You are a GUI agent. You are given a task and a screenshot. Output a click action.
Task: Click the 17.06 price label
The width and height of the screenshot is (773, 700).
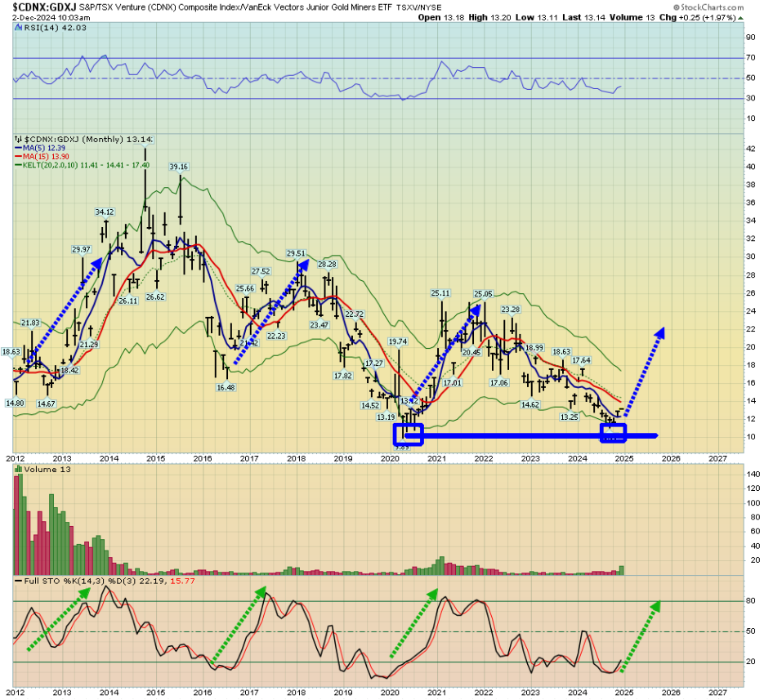(499, 382)
